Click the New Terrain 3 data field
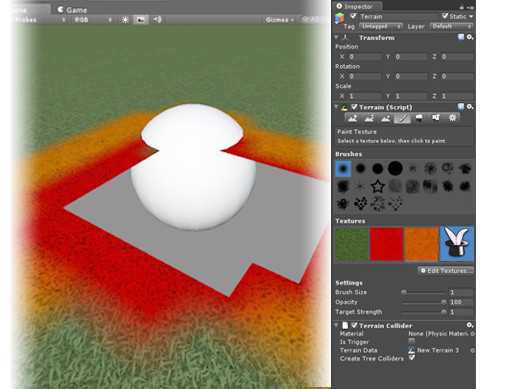 pyautogui.click(x=438, y=350)
